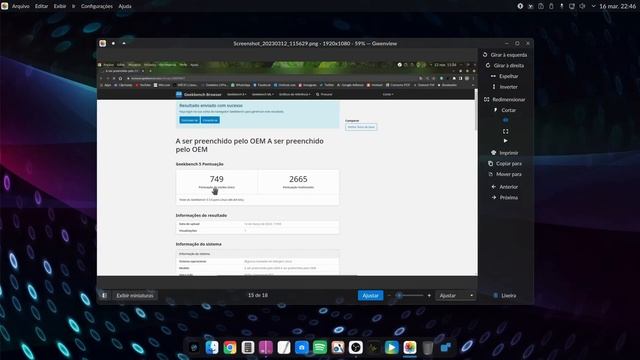Open the Finder icon in the dock
Image resolution: width=640 pixels, height=360 pixels.
212,347
